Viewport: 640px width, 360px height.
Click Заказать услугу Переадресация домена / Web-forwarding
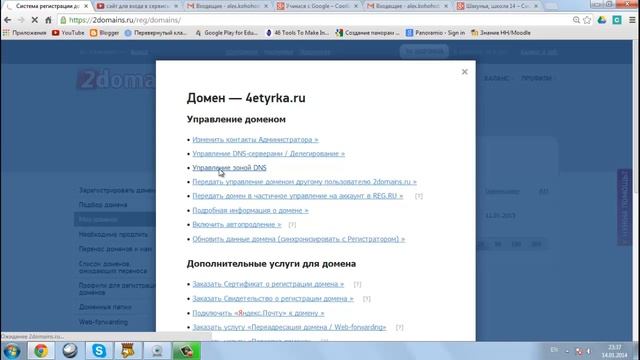coord(289,327)
